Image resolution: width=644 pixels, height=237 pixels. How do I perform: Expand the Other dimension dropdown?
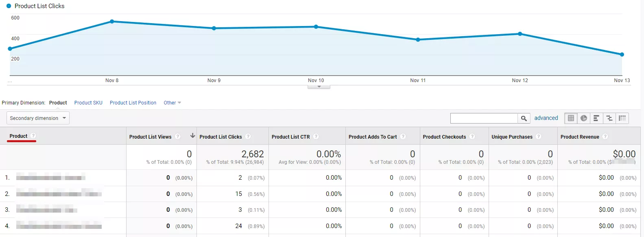172,103
